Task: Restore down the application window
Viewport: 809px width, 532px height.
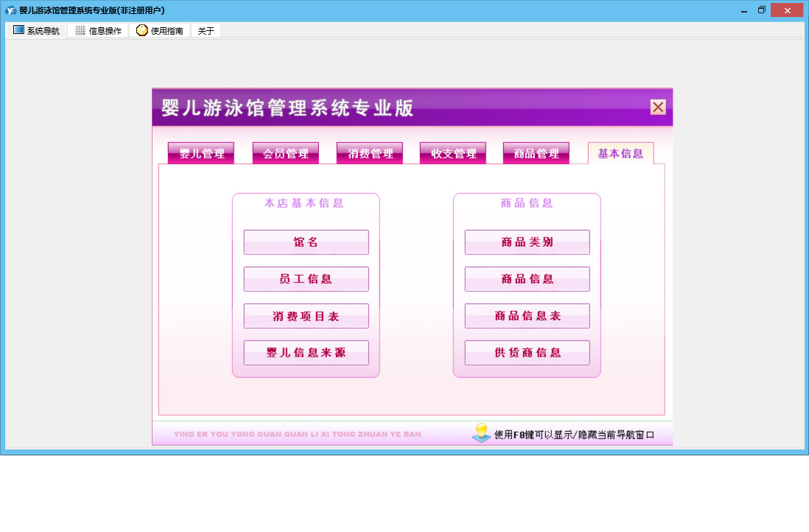Action: point(762,10)
